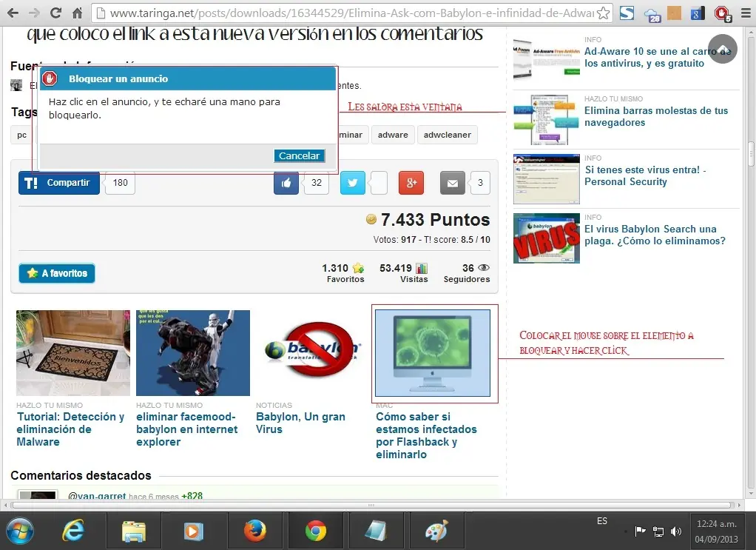Open the Paint app on taskbar
The image size is (756, 550).
(x=437, y=531)
